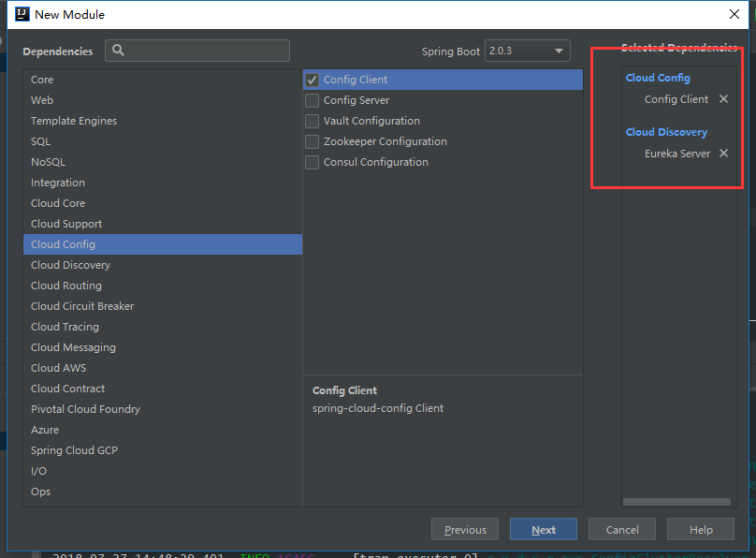
Task: Click Eureka Server in selected dependencies
Action: (677, 154)
